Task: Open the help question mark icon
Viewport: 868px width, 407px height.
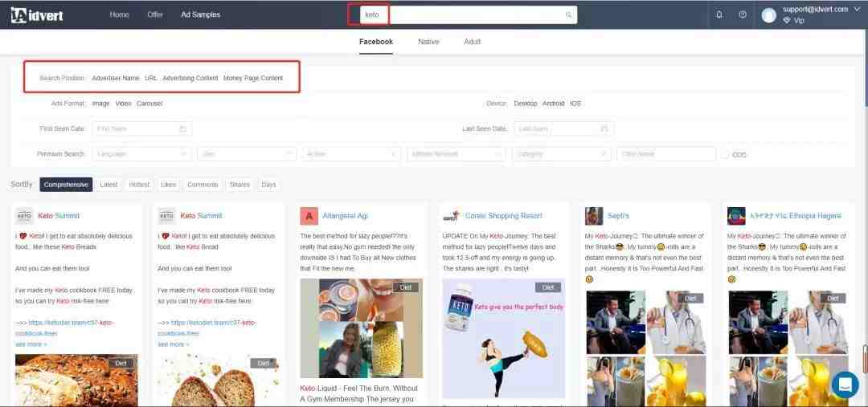Action: 743,15
